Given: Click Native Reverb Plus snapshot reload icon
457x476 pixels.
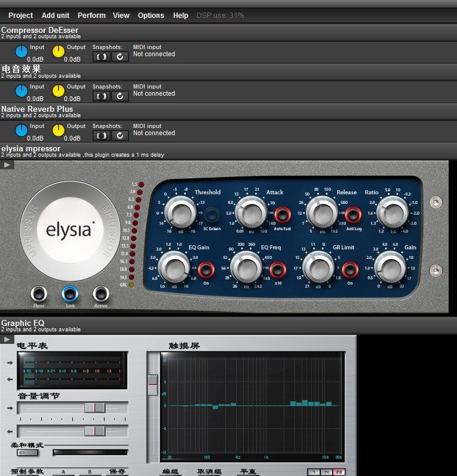Looking at the screenshot, I should (120, 136).
